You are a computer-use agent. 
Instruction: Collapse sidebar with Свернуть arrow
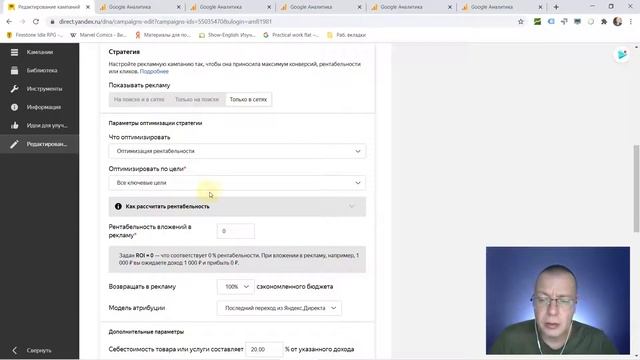pos(14,350)
